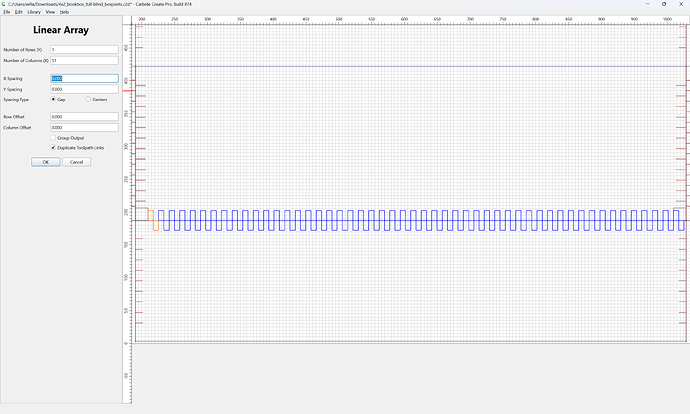
Task: Click the Carbide Create app icon in title bar
Action: [4, 4]
